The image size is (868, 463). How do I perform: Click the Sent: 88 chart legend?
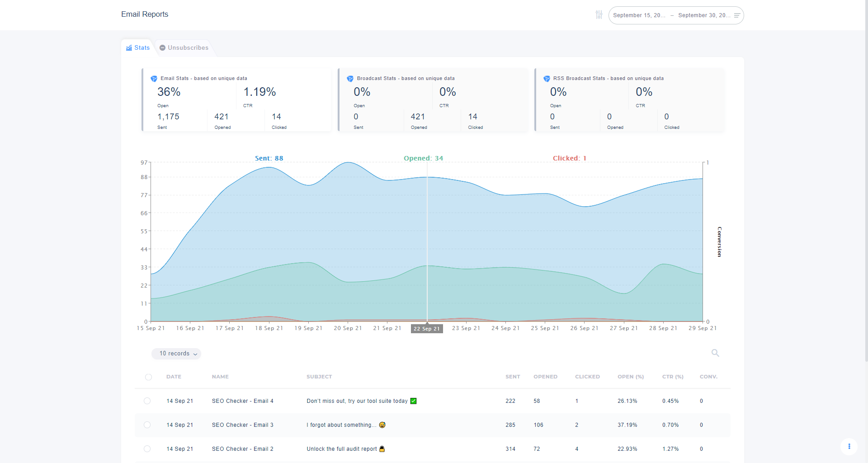[269, 158]
